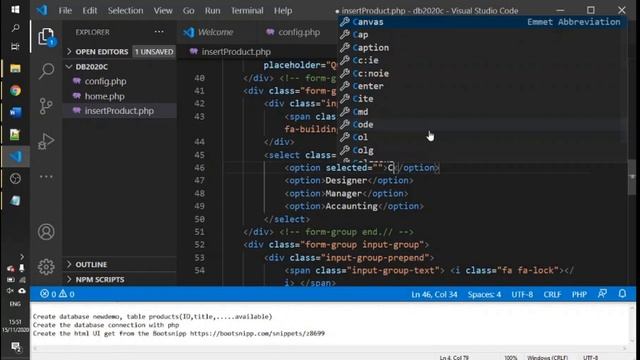Image resolution: width=640 pixels, height=360 pixels.
Task: Choose the Caption suggestion
Action: click(482, 47)
